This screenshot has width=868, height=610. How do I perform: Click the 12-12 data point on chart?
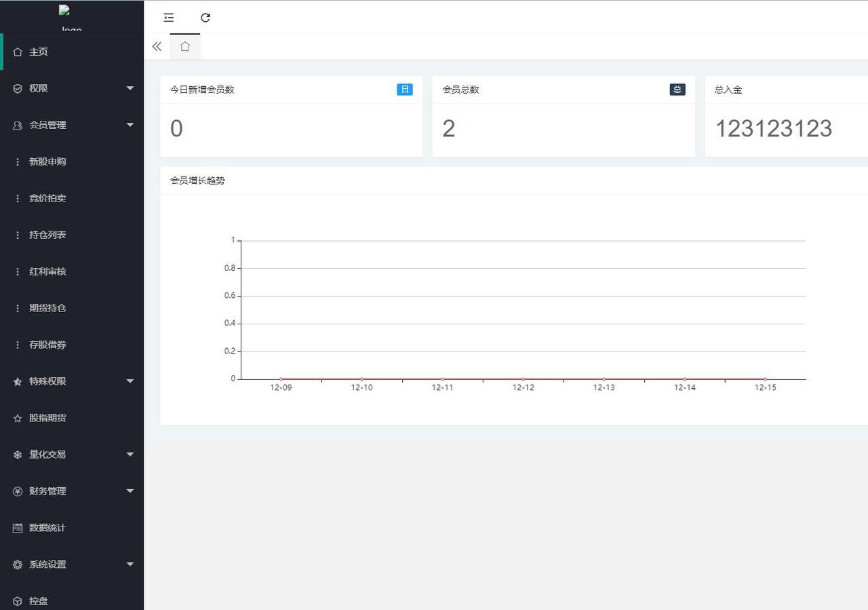(523, 379)
